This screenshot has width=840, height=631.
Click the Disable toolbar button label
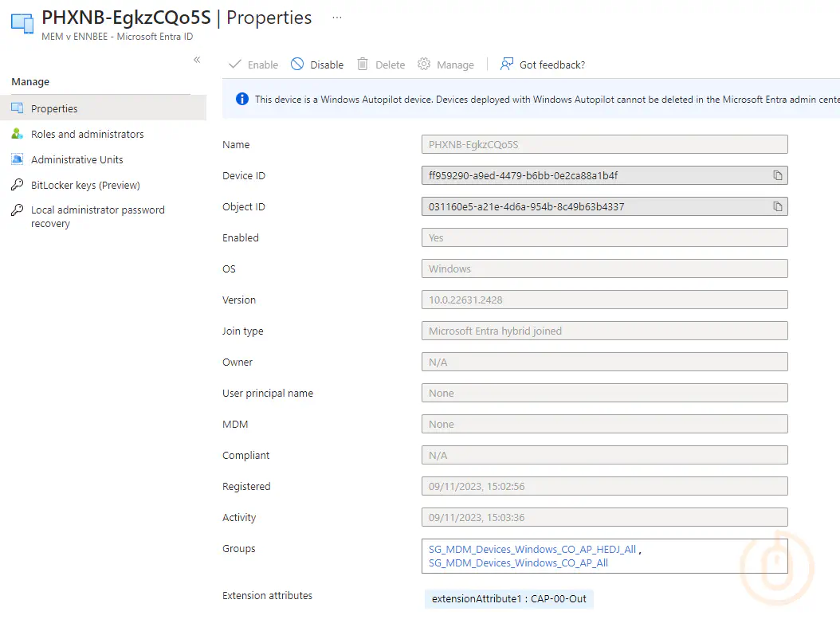point(327,65)
